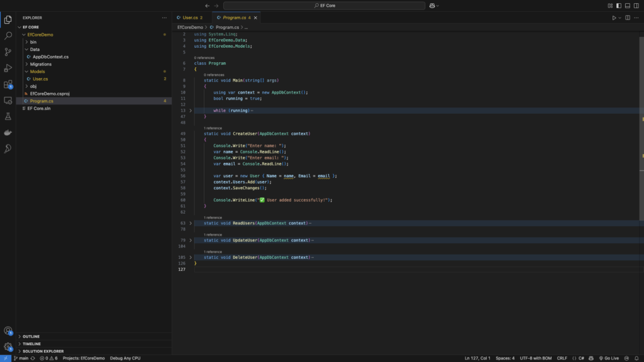644x362 pixels.
Task: Open the errors and warnings problems indicator
Action: coord(49,358)
